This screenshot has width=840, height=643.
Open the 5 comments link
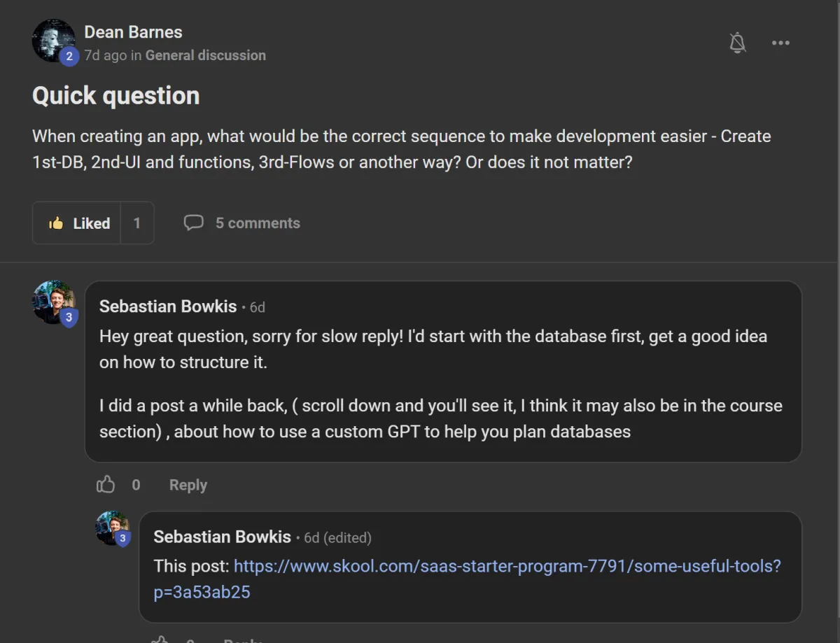[258, 223]
